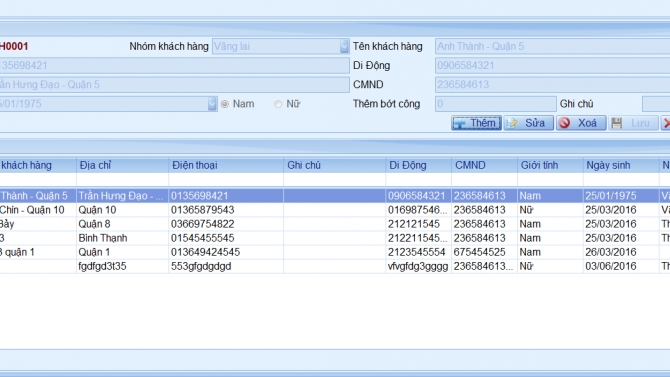The width and height of the screenshot is (670, 377).
Task: Click the red X cancel icon beside Lưu
Action: [666, 123]
